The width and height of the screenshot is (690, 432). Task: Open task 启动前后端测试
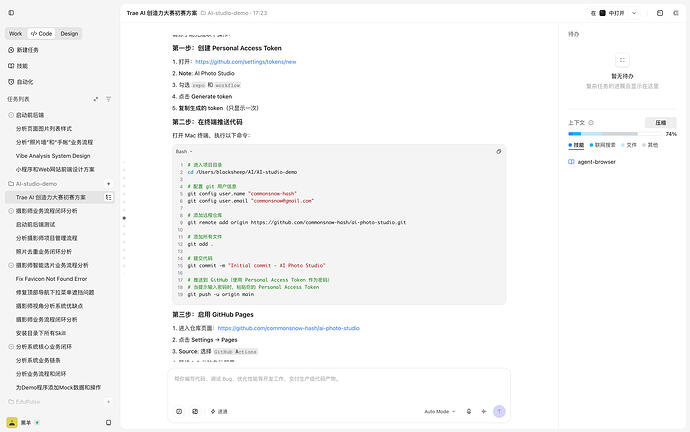[35, 225]
